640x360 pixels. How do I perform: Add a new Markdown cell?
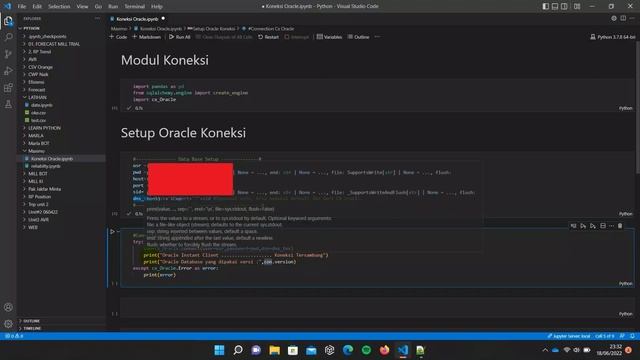[146, 37]
